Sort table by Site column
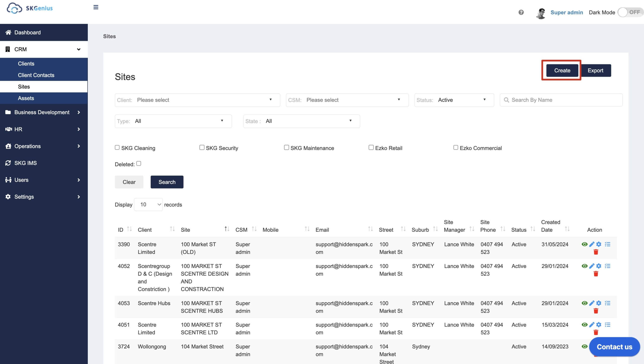The image size is (644, 364). [x=227, y=229]
